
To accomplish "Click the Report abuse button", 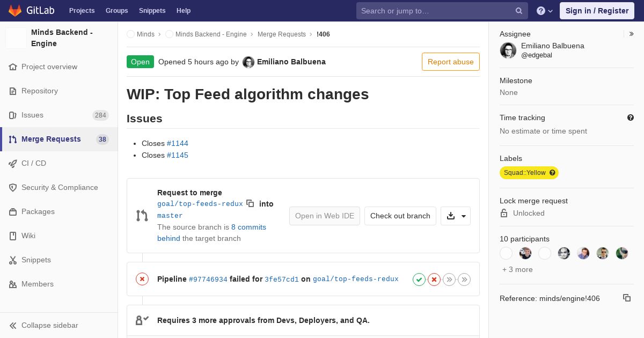I will pyautogui.click(x=451, y=62).
